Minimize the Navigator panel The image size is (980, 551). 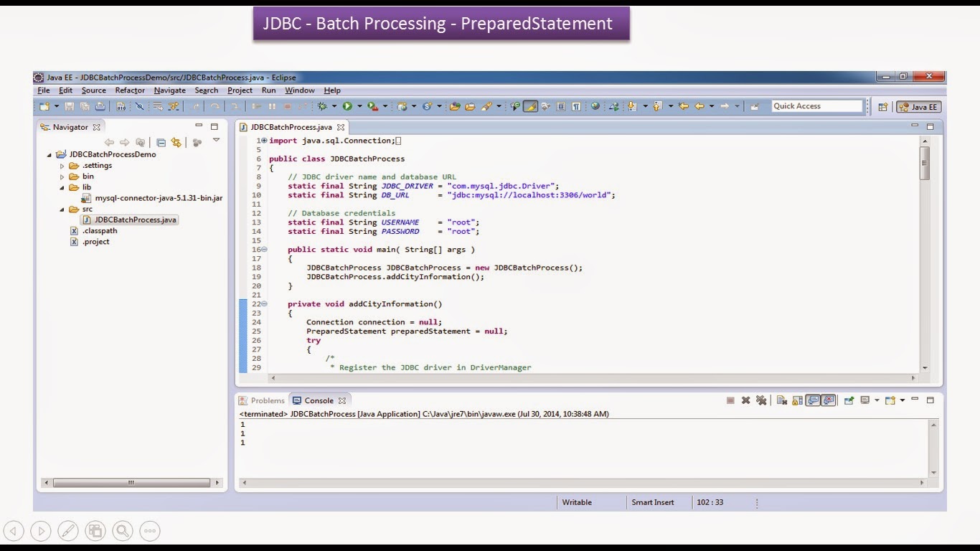coord(199,126)
